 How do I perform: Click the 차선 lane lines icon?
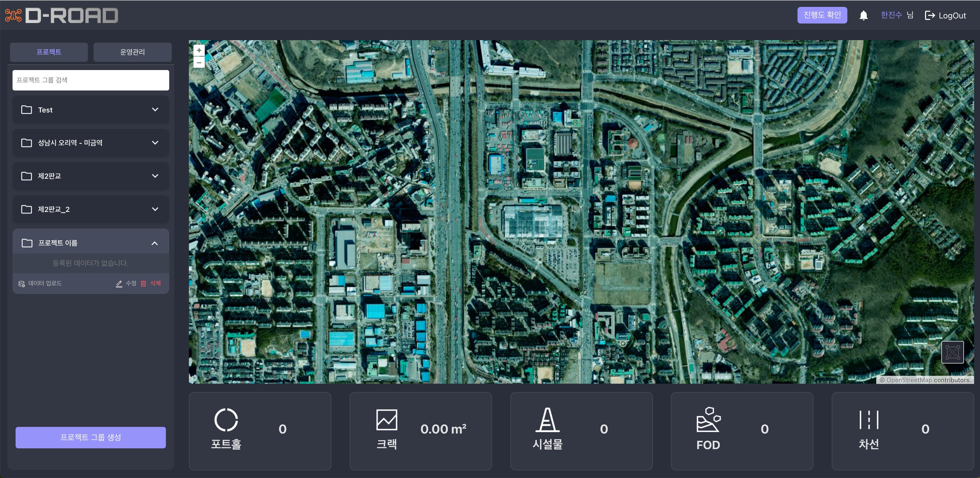click(869, 420)
